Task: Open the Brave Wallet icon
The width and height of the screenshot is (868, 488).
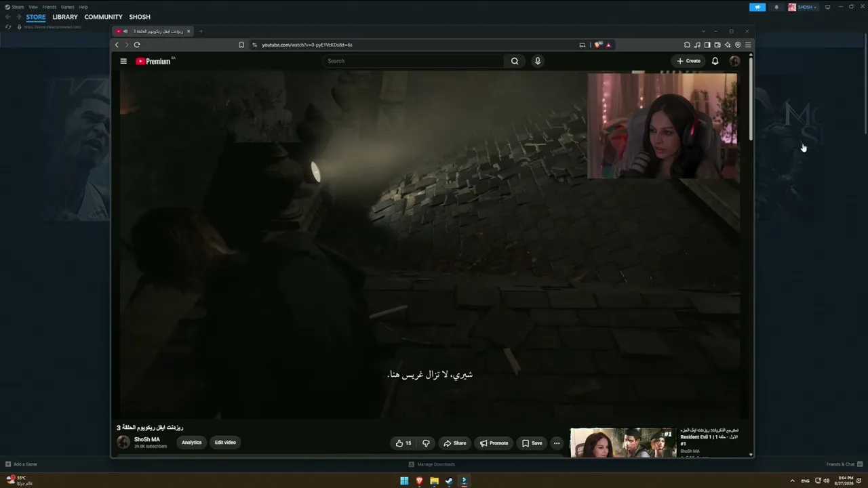Action: point(717,45)
